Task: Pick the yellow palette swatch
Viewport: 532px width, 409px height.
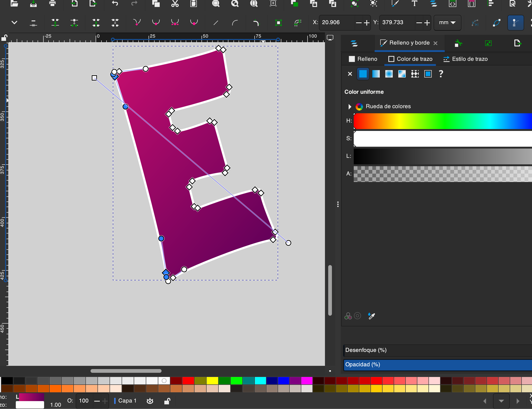Action: (x=212, y=380)
